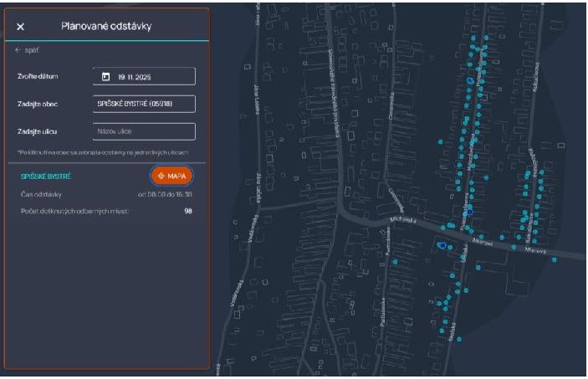Select the ringed outage marker near map top

[x=470, y=81]
